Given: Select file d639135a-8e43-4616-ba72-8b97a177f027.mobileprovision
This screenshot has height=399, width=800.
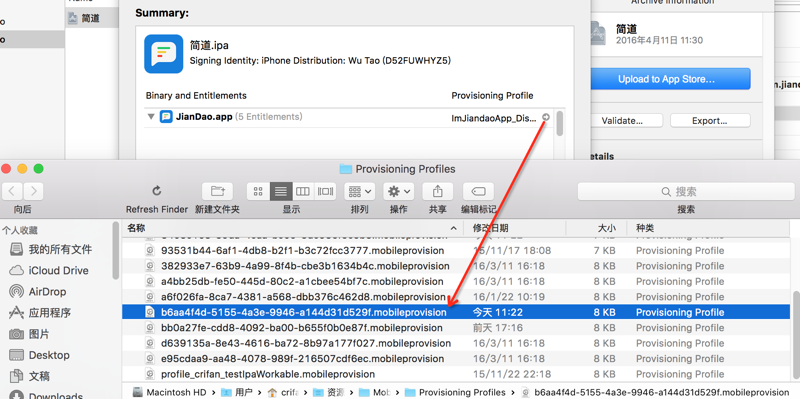Looking at the screenshot, I should click(x=306, y=343).
